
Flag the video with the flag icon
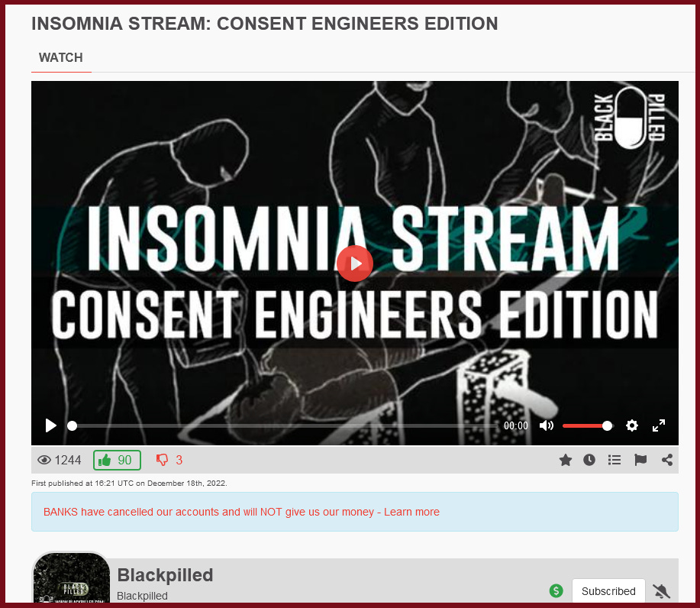[x=640, y=460]
